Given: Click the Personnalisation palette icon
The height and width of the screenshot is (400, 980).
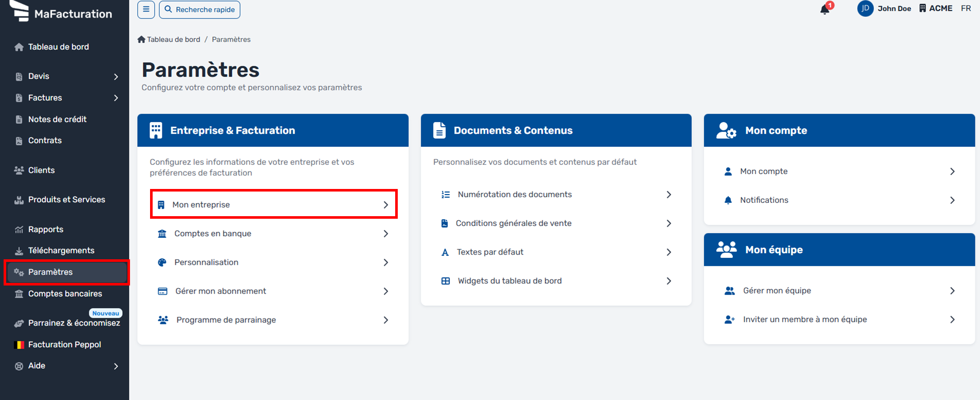Looking at the screenshot, I should pyautogui.click(x=162, y=262).
